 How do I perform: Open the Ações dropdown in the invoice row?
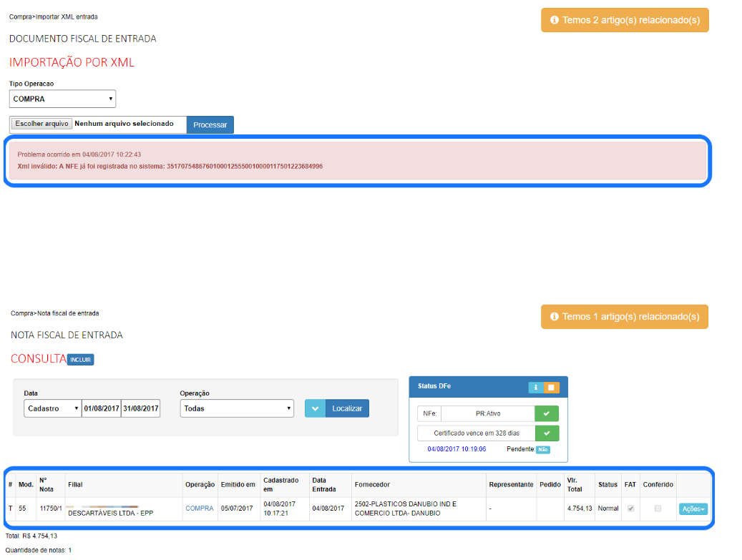pos(693,509)
